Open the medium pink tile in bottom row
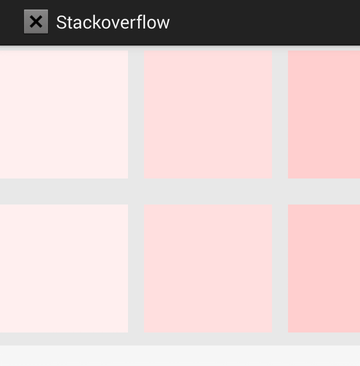 point(208,268)
